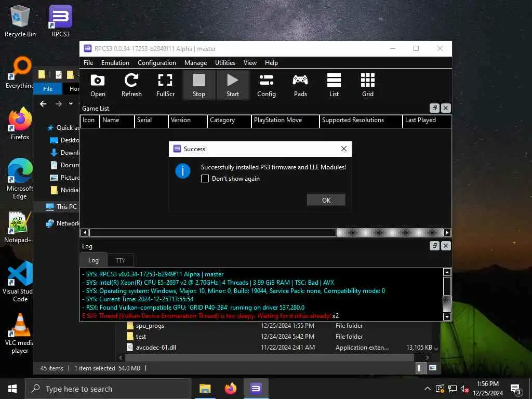Expand recent locations dropdown in File Explorer
The height and width of the screenshot is (399, 532).
pos(71,103)
